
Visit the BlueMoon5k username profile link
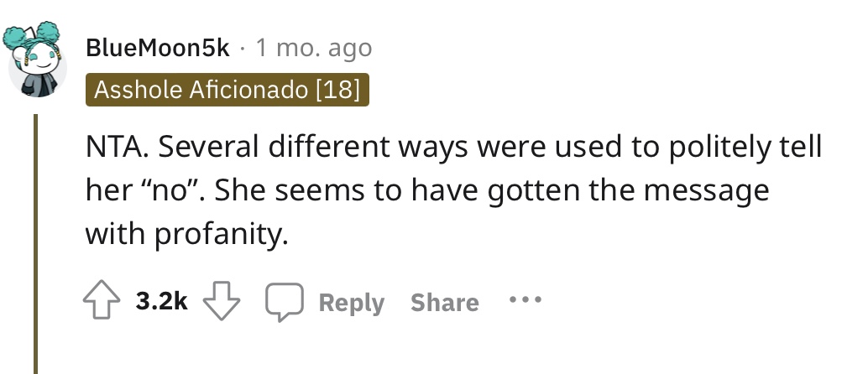(157, 49)
